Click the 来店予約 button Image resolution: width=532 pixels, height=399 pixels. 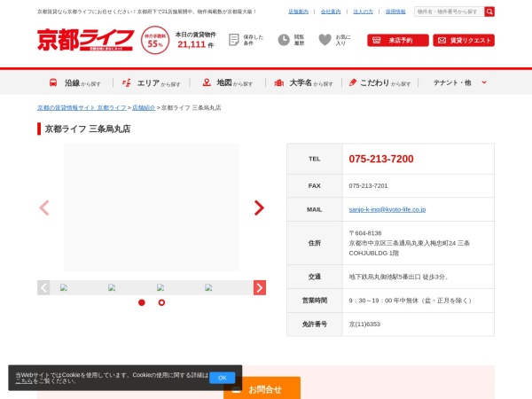pos(397,41)
